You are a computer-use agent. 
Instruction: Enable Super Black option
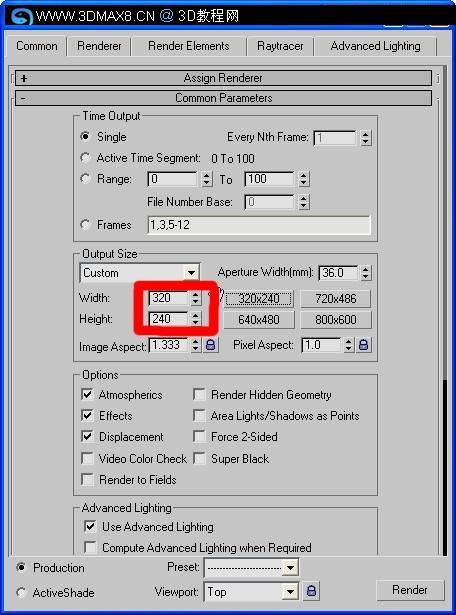click(x=199, y=458)
